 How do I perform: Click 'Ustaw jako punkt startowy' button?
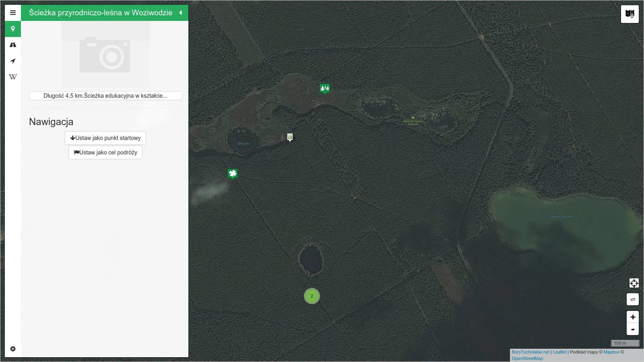click(x=105, y=138)
